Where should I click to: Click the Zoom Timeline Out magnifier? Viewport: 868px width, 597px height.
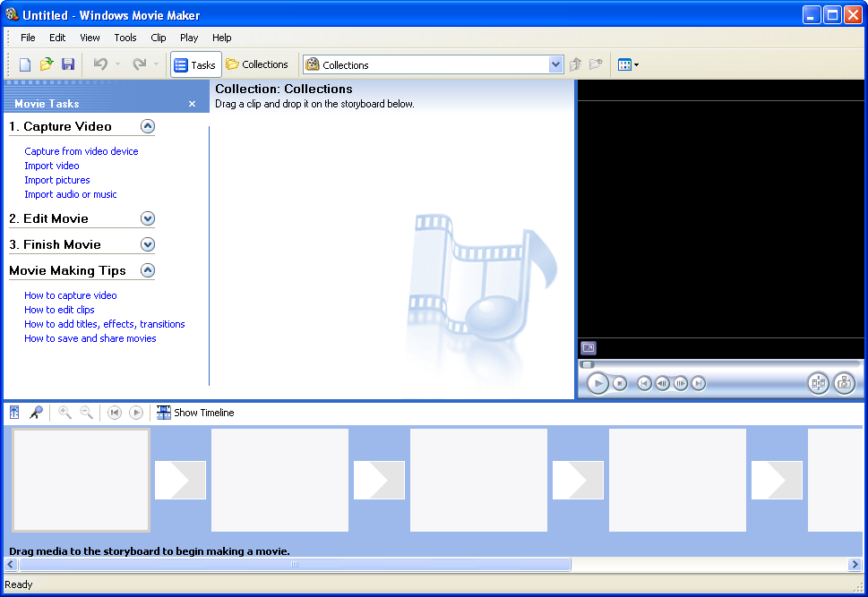pos(86,413)
